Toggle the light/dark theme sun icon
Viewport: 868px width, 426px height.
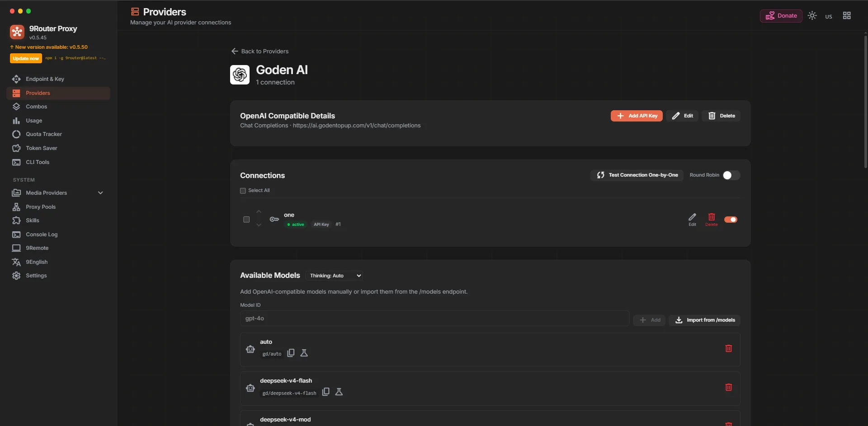click(x=812, y=15)
